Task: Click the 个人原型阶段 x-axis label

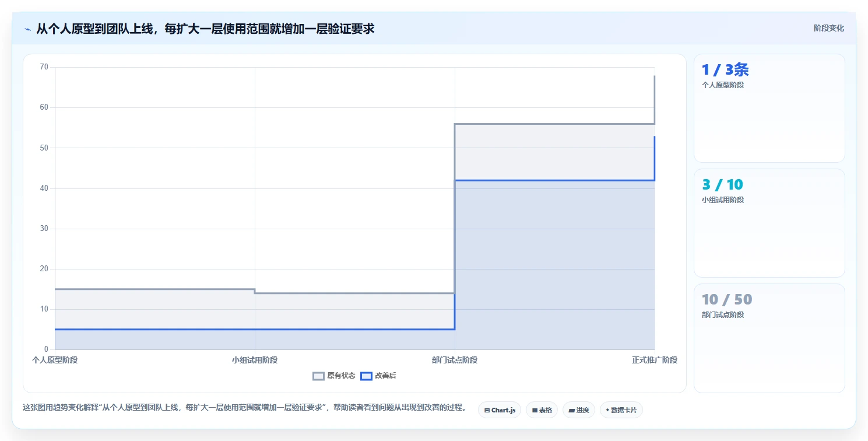Action: (x=55, y=360)
